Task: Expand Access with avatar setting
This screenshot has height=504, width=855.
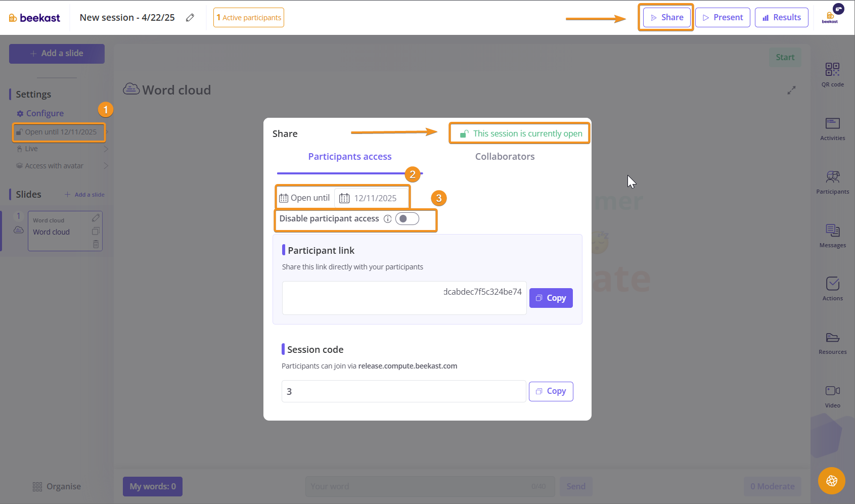Action: tap(61, 166)
